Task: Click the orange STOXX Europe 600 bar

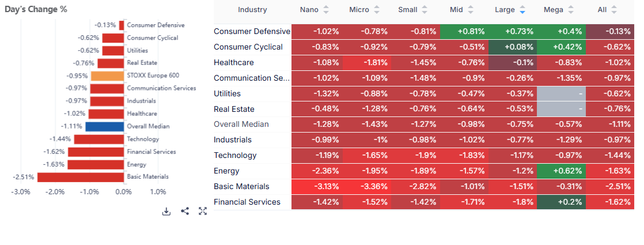Action: [108, 76]
